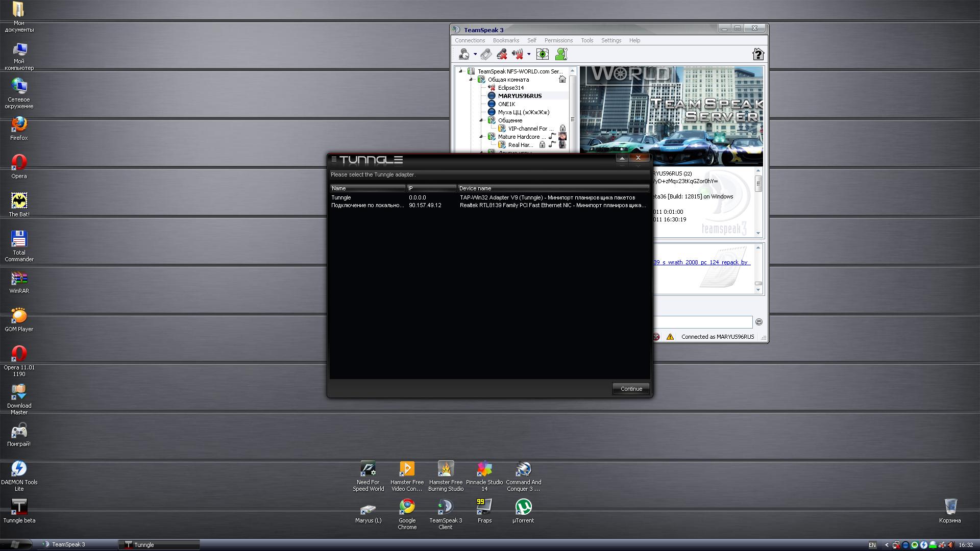The width and height of the screenshot is (980, 551).
Task: Click the disabled-looking bookmark tag toolbar icon
Action: (486, 54)
